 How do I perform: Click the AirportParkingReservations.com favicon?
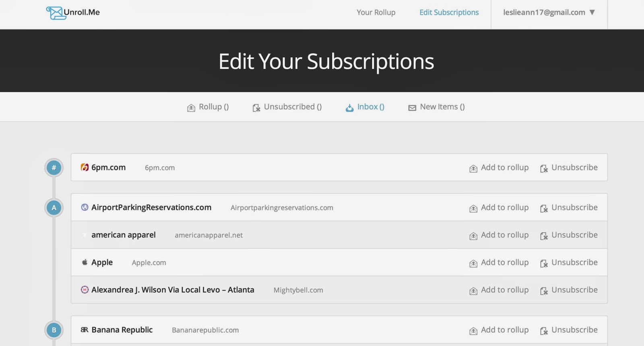[85, 207]
